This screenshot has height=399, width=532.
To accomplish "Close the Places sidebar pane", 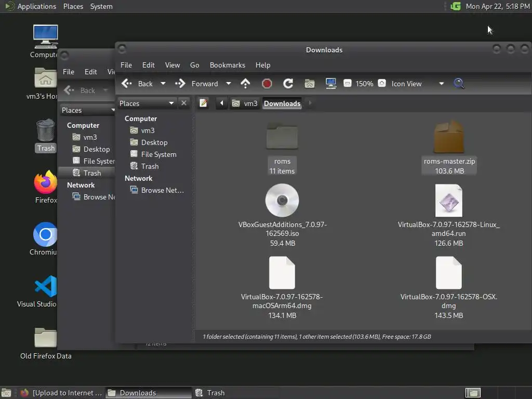I will pos(183,103).
